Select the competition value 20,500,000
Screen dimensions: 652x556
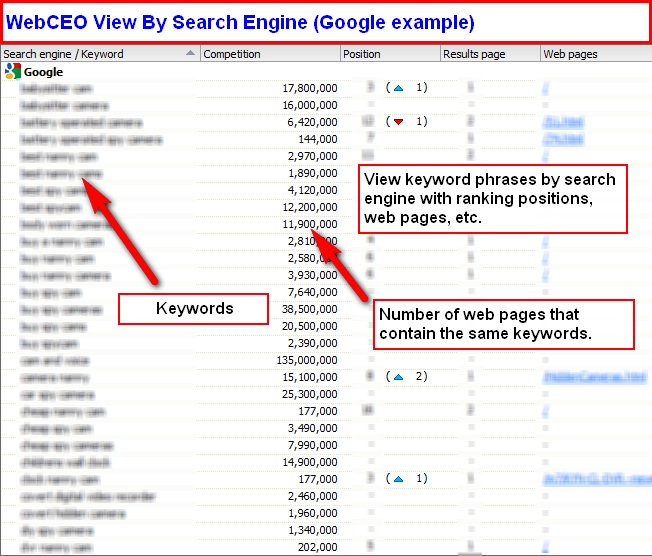pyautogui.click(x=310, y=326)
